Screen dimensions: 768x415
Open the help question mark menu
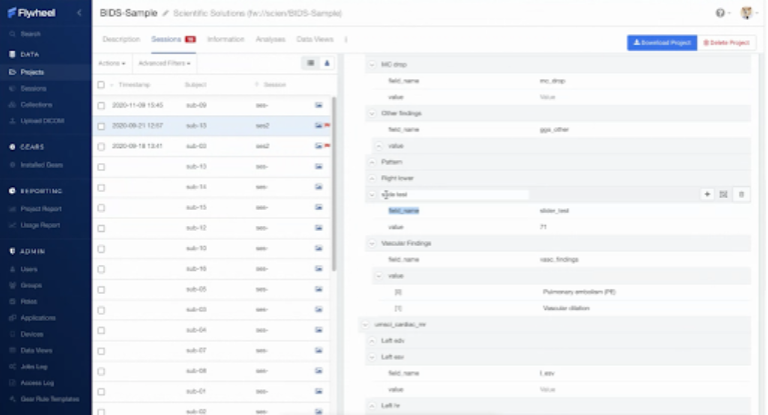point(719,13)
